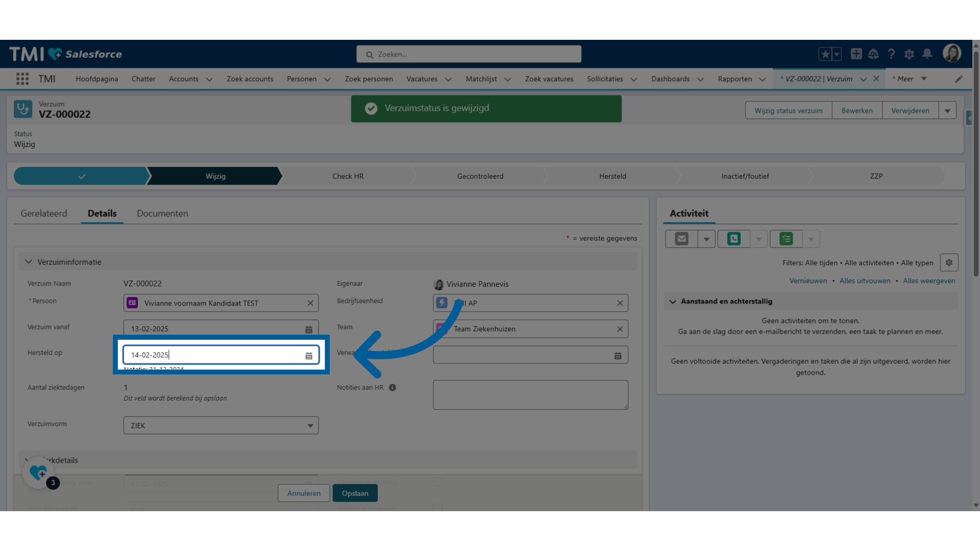
Task: Open the Verzuimvorm dropdown showing ZIEK
Action: pos(220,425)
